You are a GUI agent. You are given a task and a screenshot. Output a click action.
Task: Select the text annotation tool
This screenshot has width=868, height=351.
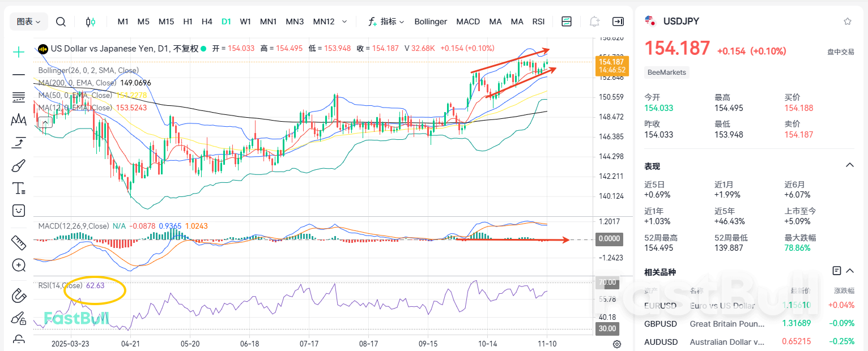click(18, 188)
